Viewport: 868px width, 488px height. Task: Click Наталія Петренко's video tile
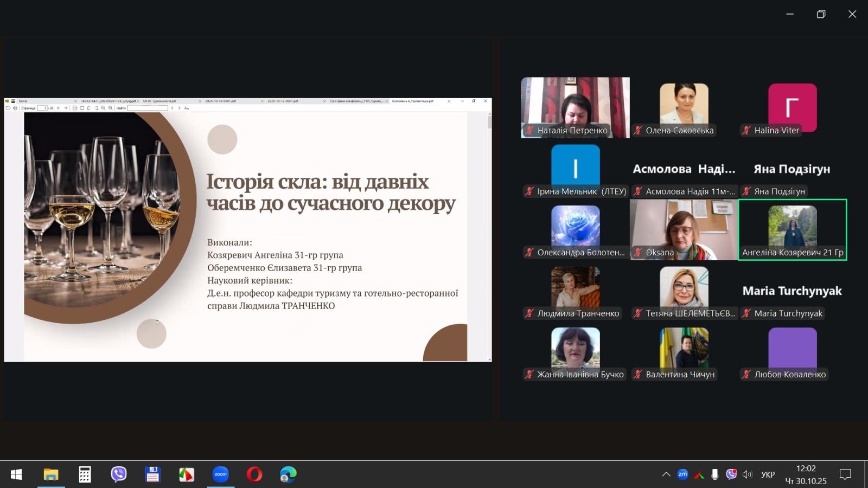point(575,107)
